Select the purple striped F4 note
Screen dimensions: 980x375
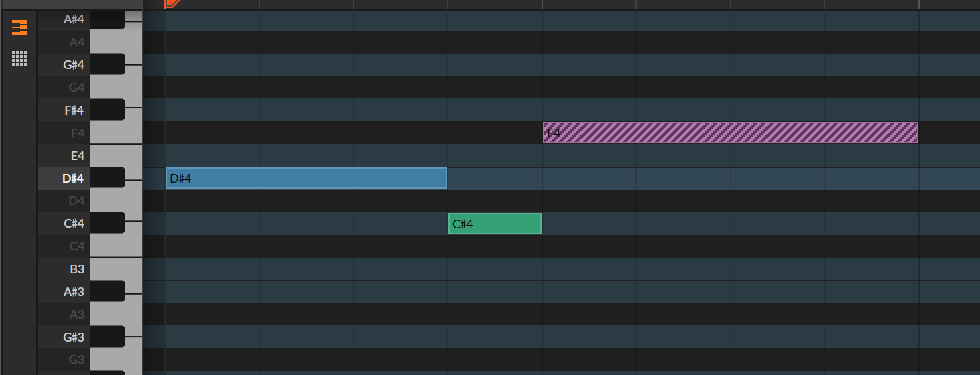point(730,133)
